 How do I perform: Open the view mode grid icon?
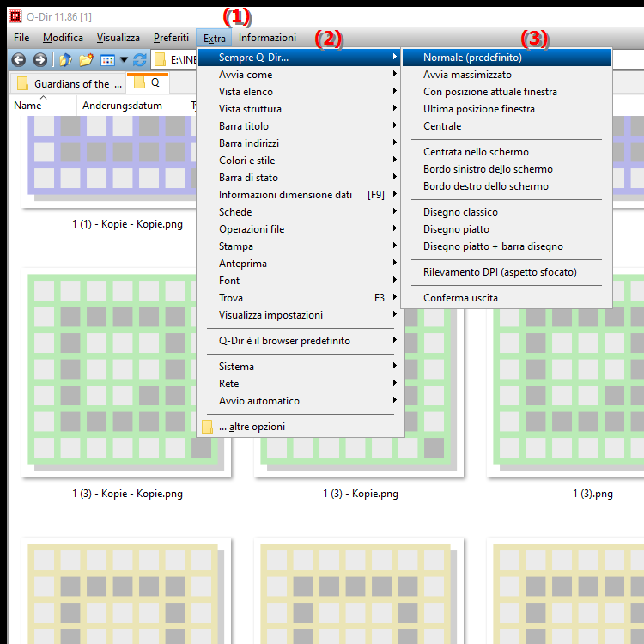[107, 60]
